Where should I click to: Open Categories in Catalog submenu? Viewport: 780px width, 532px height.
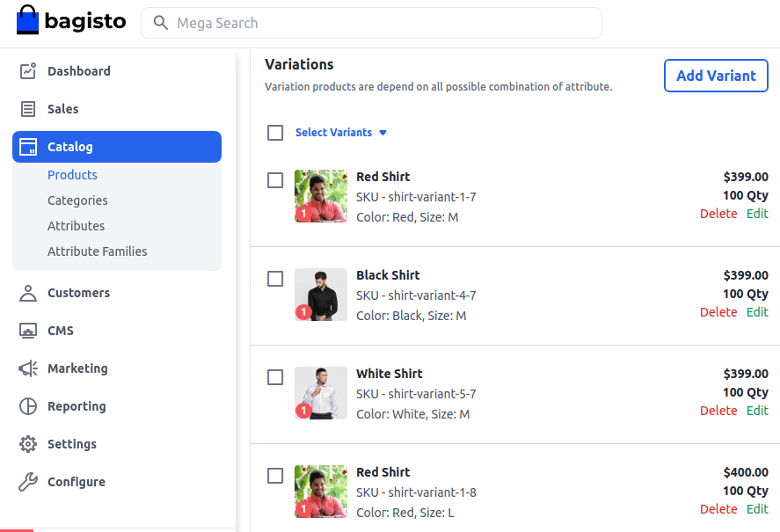(77, 200)
